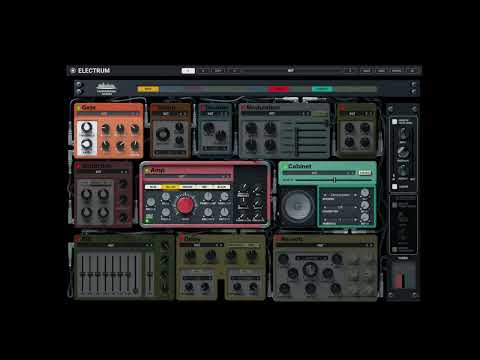
Task: Click the small button beside Cabinet preset bar
Action: pyautogui.click(x=364, y=173)
